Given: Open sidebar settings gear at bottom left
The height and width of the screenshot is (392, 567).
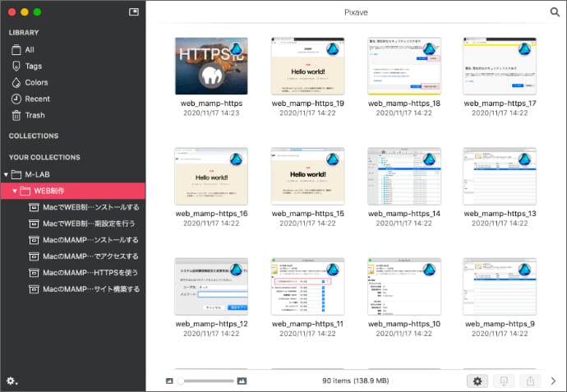Looking at the screenshot, I should tap(12, 380).
